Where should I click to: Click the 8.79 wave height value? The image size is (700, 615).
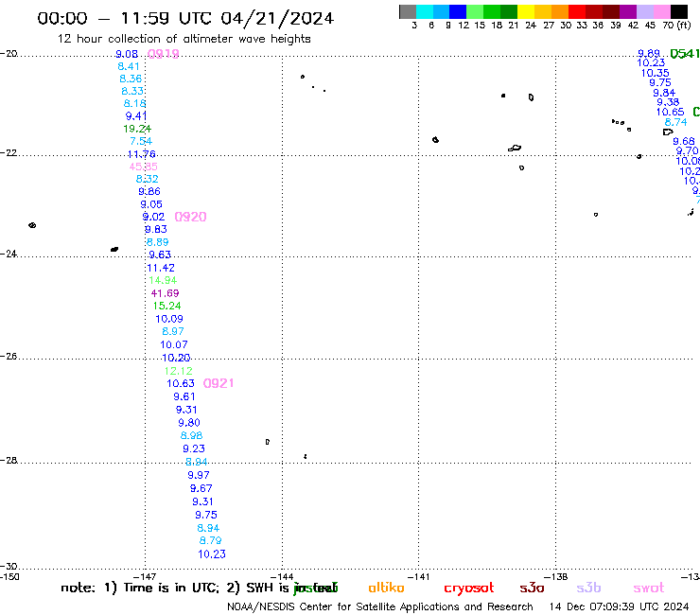[x=211, y=541]
